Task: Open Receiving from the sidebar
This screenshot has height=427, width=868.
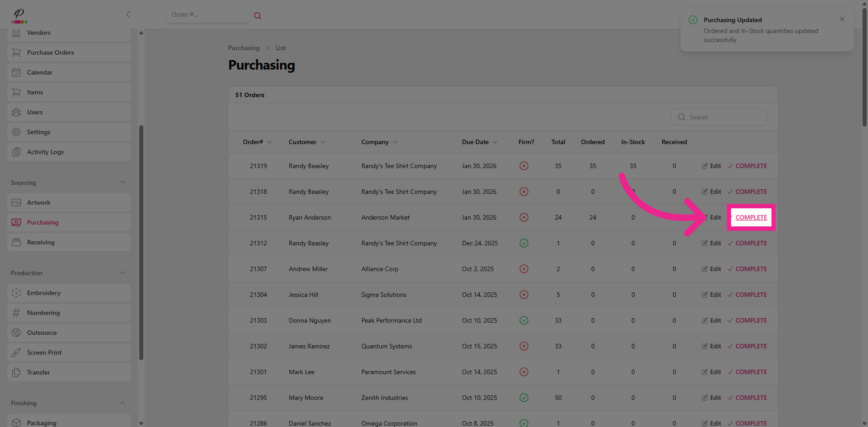Action: tap(41, 242)
